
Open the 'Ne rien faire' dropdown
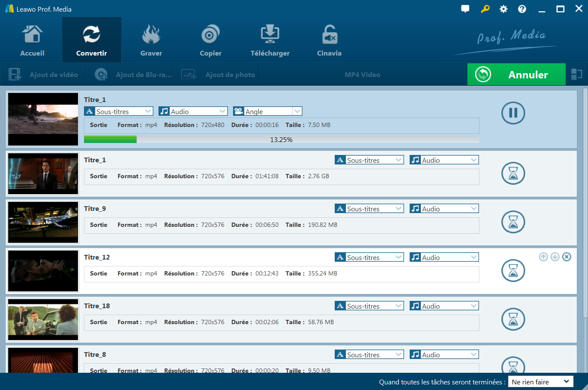pyautogui.click(x=541, y=382)
